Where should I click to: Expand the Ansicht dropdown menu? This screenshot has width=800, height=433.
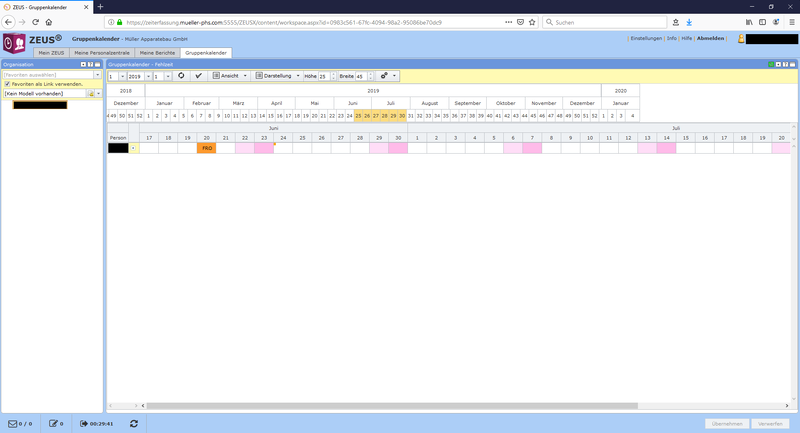point(230,76)
